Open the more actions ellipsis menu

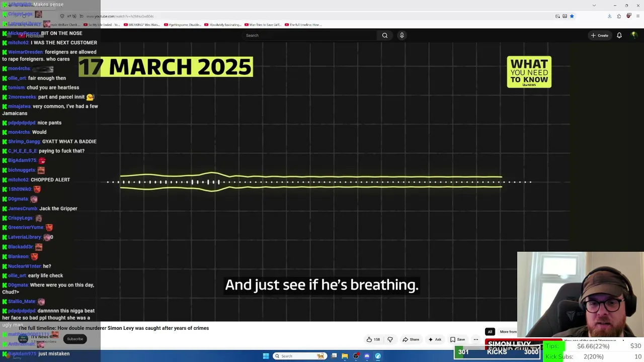coord(476,339)
